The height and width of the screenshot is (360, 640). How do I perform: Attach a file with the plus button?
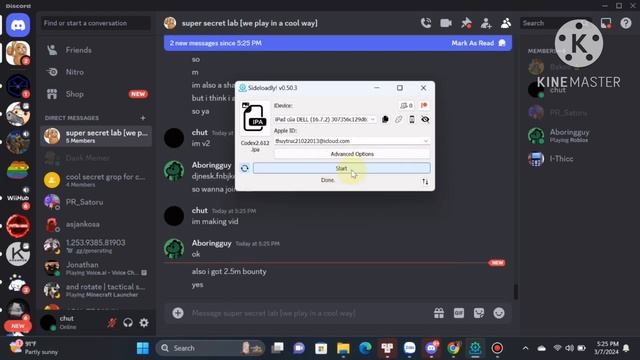[178, 313]
